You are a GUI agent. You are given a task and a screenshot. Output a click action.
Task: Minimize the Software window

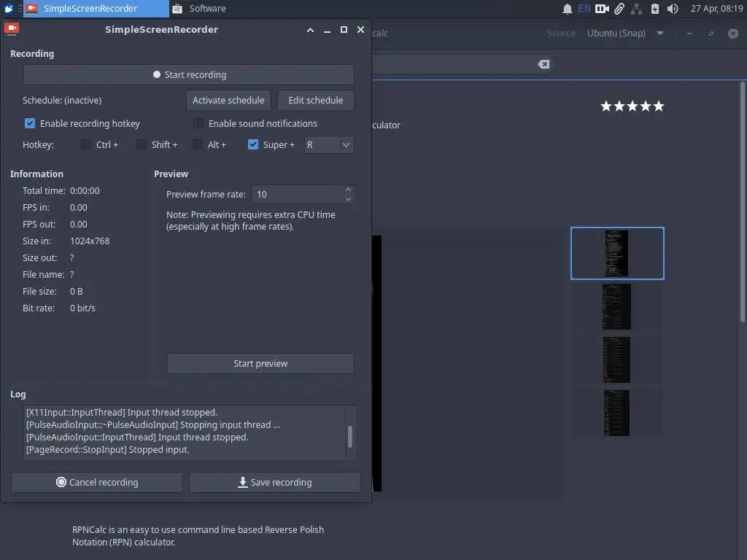(689, 34)
